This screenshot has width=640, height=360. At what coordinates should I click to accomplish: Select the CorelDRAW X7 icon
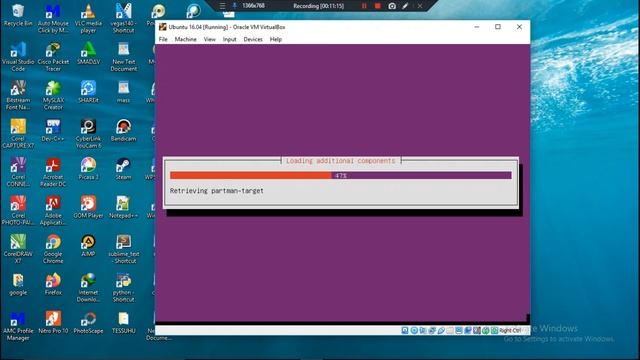[x=18, y=249]
